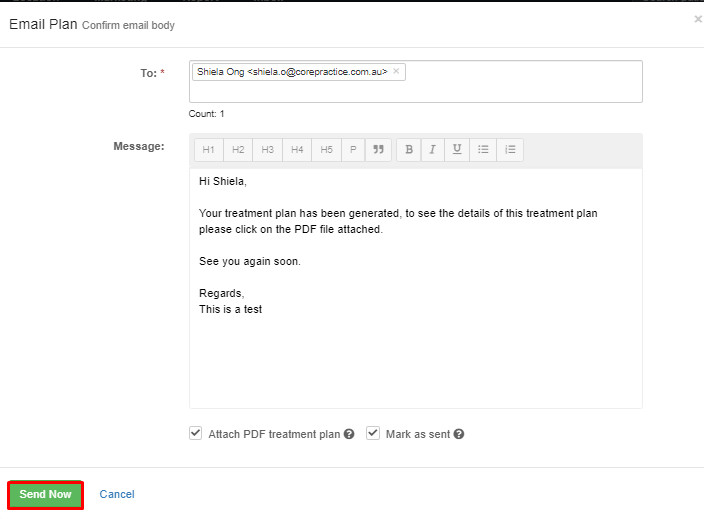Insert a bulleted list
Image resolution: width=704 pixels, height=519 pixels.
point(483,150)
